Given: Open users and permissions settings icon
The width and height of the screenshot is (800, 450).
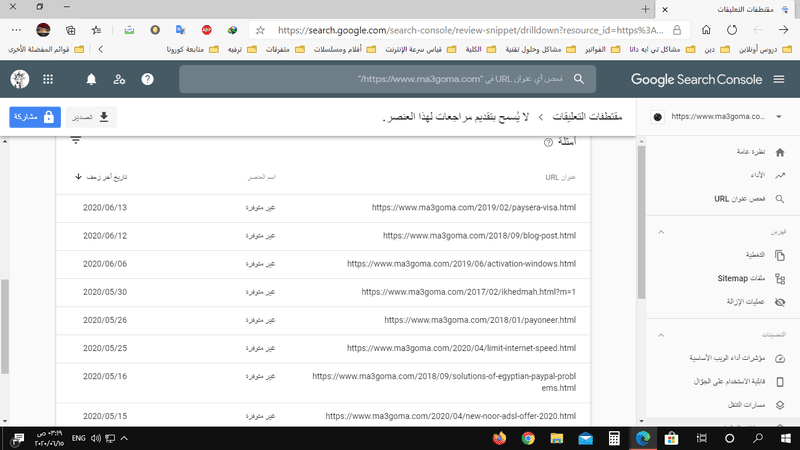Looking at the screenshot, I should pyautogui.click(x=119, y=79).
